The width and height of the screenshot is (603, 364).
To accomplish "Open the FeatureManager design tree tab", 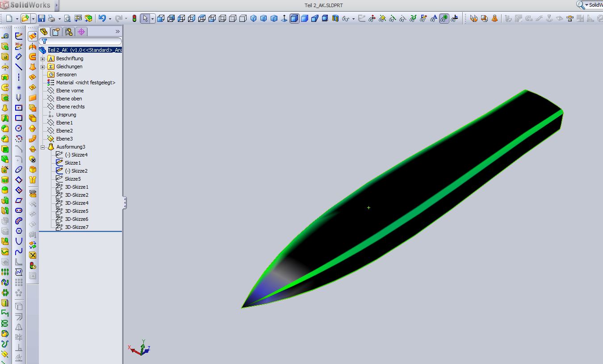I will (x=44, y=32).
